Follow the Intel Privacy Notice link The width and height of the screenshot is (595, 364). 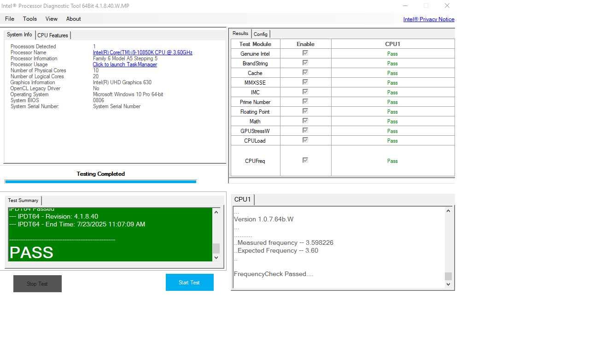(429, 19)
